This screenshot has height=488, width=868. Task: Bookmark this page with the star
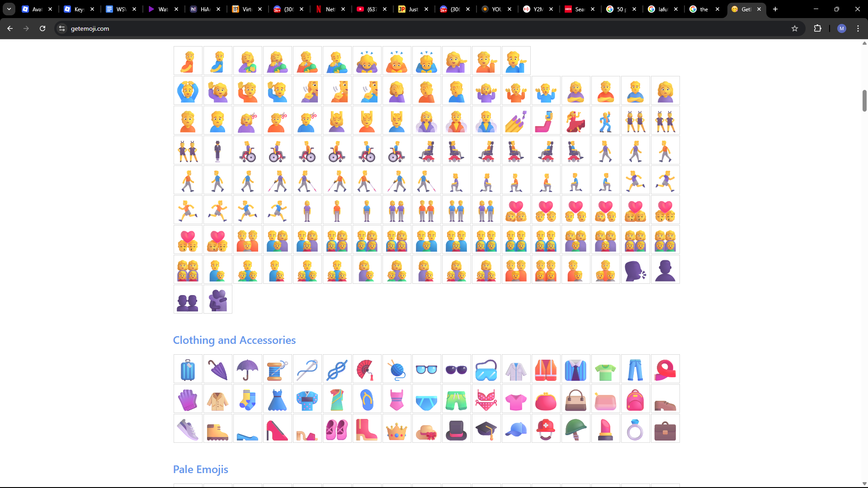(795, 28)
